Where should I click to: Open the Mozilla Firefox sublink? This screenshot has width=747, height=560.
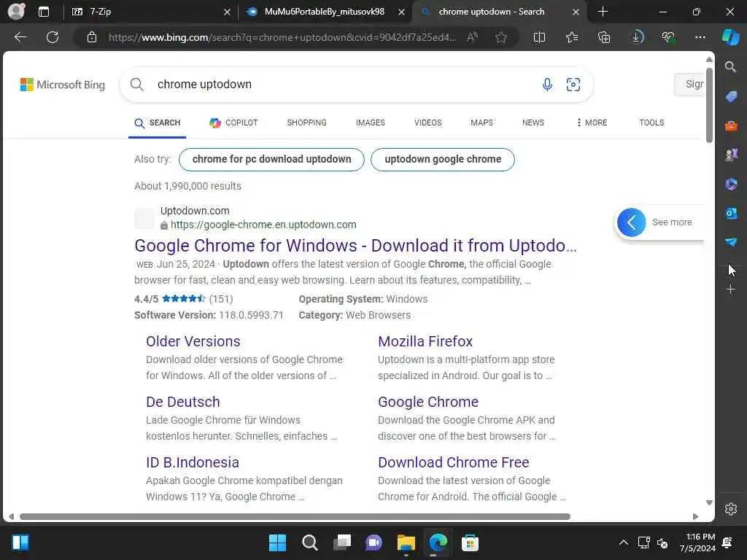click(425, 341)
